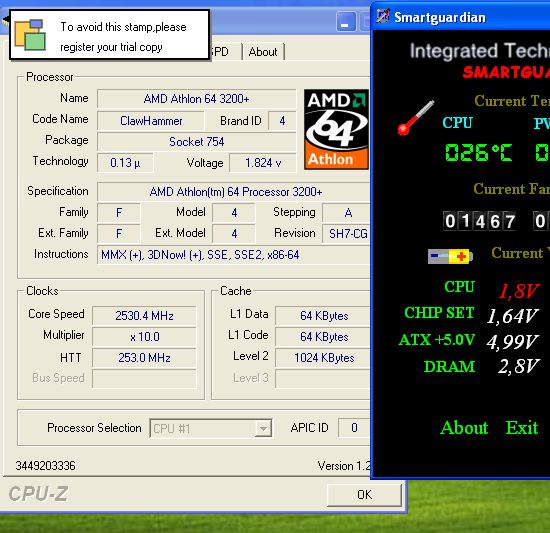Click the Stepping value A

[347, 212]
